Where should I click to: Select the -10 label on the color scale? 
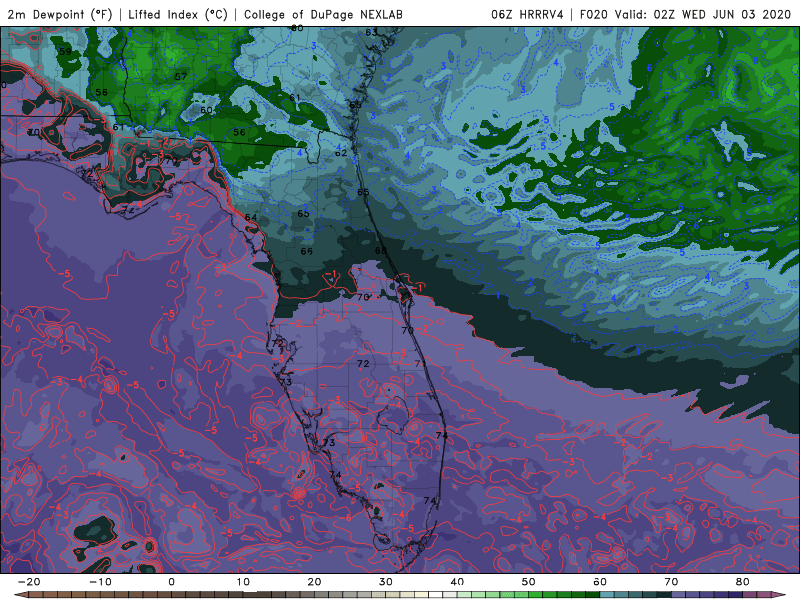tap(101, 582)
